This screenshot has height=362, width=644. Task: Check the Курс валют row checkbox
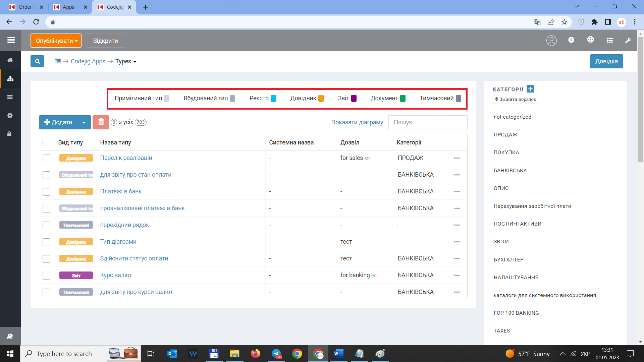(x=47, y=276)
